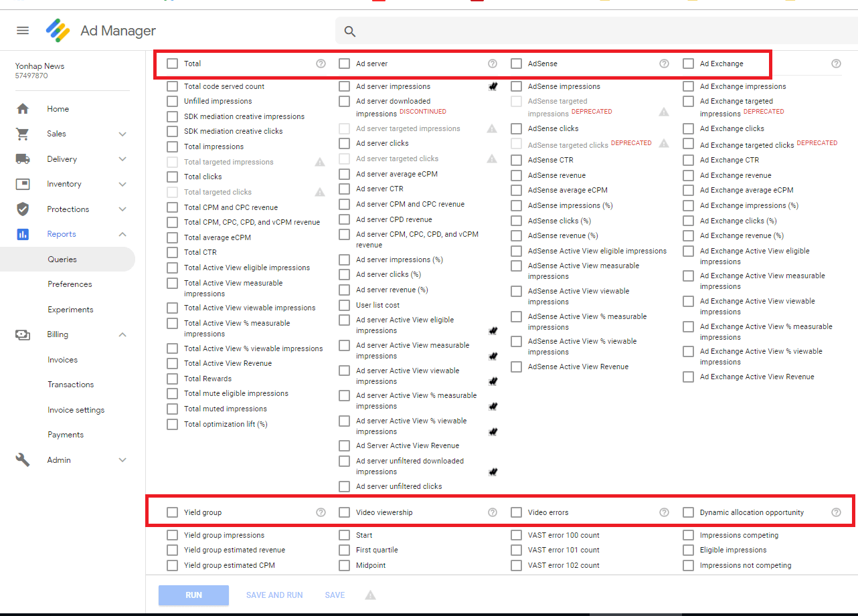The width and height of the screenshot is (858, 616).
Task: Open Preferences under Reports
Action: tap(70, 284)
